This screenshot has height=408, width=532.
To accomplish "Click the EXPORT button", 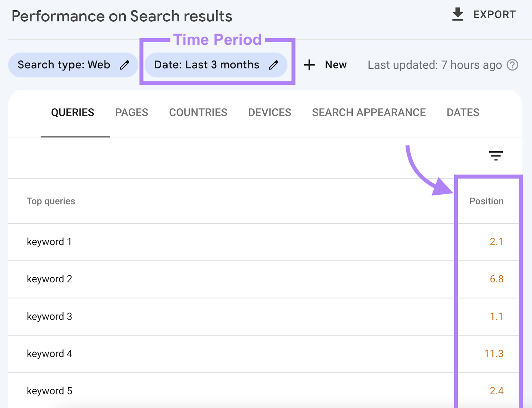I will [494, 15].
